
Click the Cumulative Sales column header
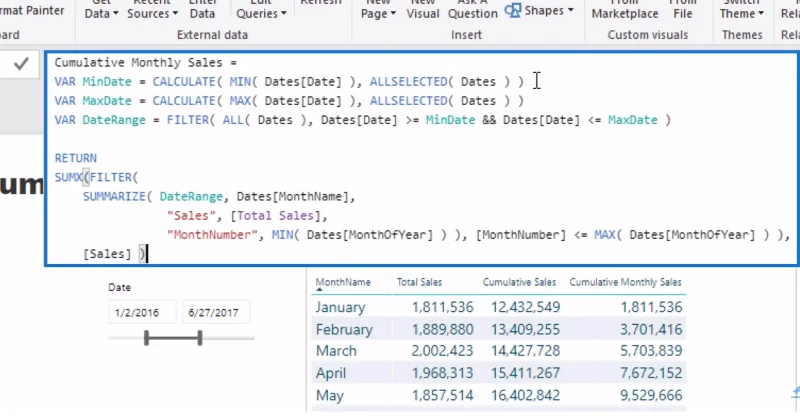click(519, 282)
